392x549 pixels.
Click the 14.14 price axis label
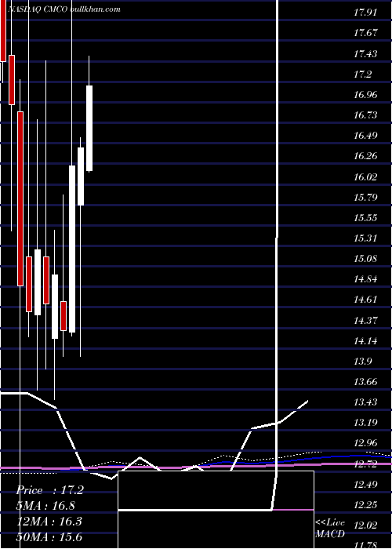[365, 340]
